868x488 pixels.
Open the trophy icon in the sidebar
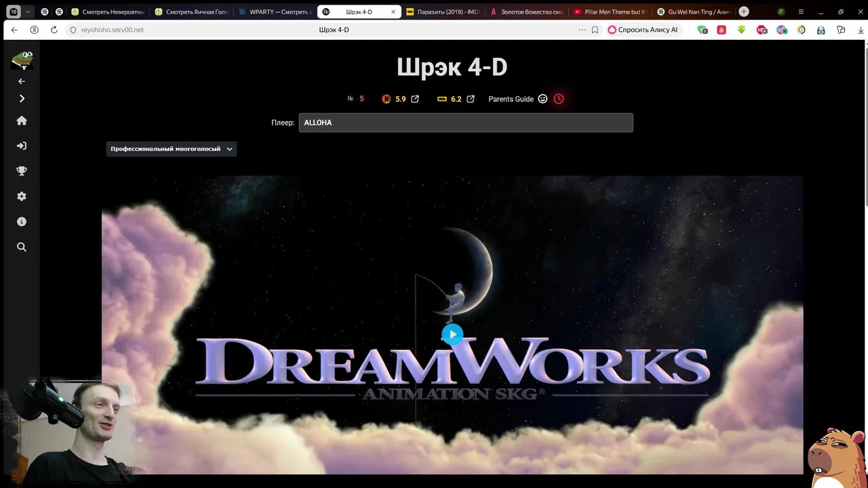pos(22,171)
